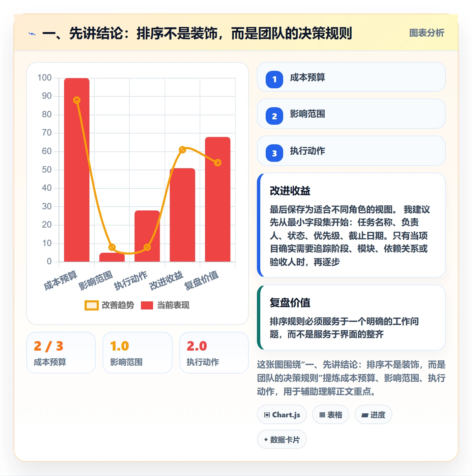
Task: Open the 1.0 影响范围 stat card
Action: pos(137,353)
